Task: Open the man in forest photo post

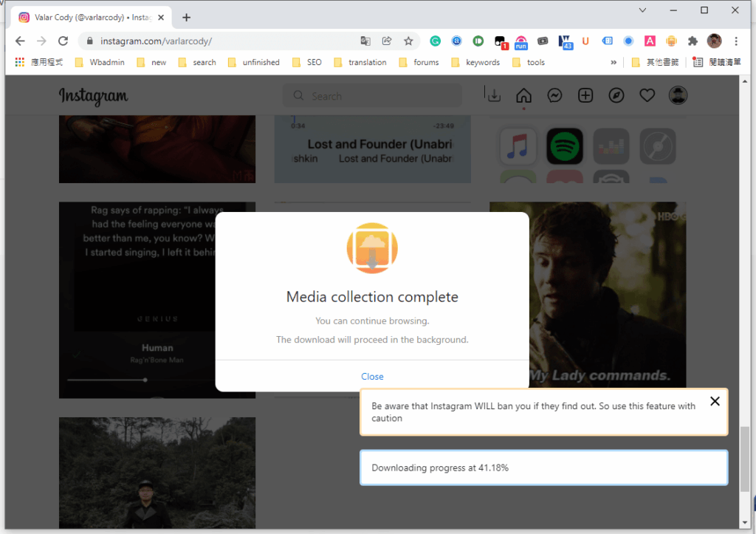Action: pyautogui.click(x=157, y=473)
